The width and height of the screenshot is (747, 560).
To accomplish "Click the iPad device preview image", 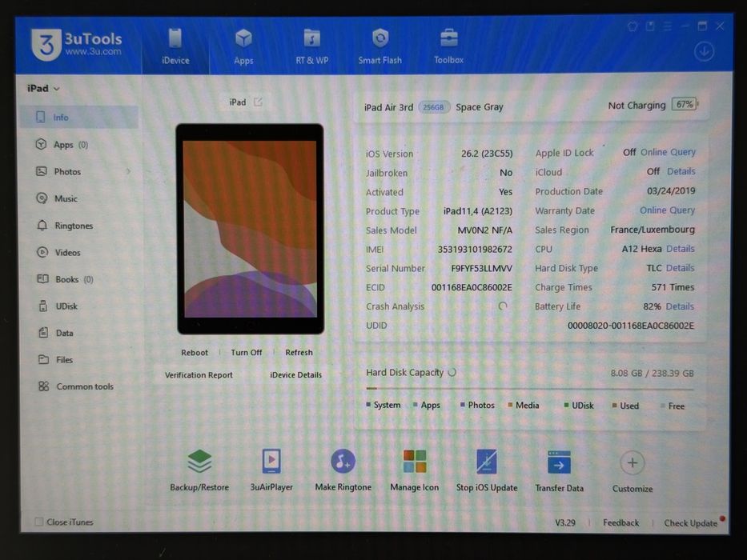I will click(250, 229).
